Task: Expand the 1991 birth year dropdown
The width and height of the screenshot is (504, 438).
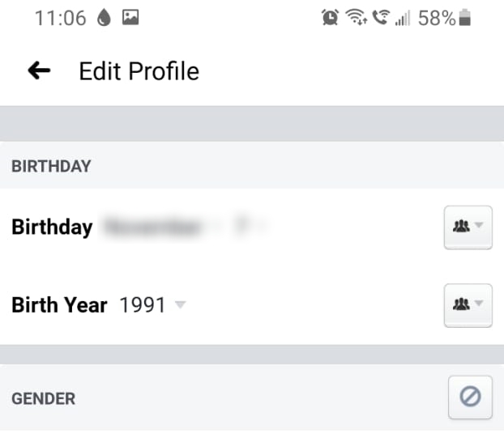Action: (152, 305)
